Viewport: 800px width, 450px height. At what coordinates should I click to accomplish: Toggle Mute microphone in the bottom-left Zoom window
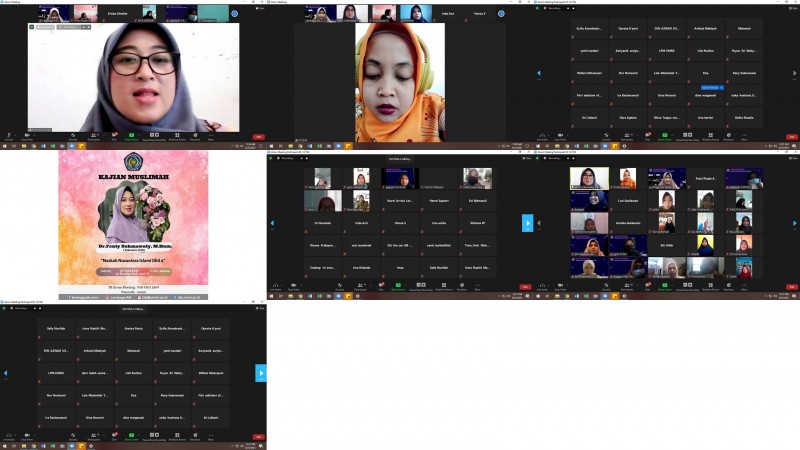click(8, 436)
